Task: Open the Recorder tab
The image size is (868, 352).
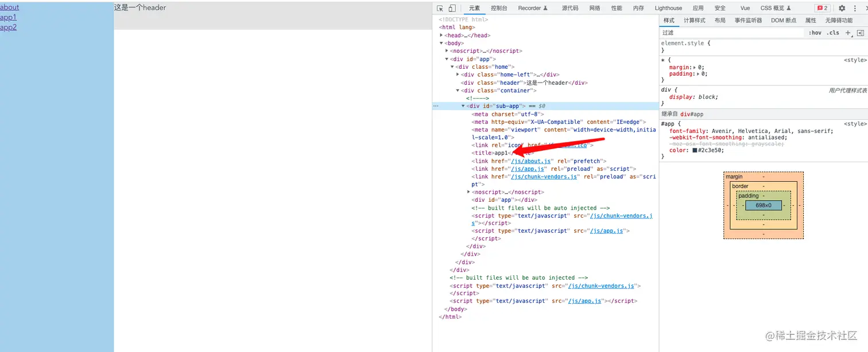Action: click(x=533, y=8)
